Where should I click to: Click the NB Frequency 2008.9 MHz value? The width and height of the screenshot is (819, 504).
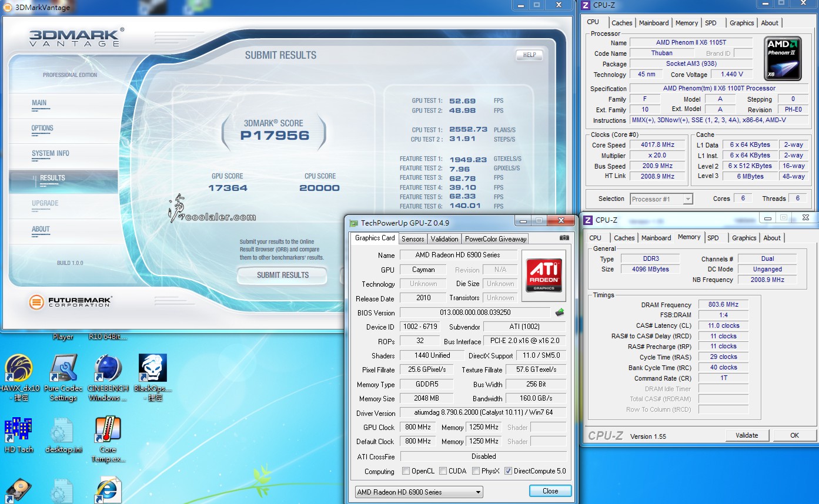point(767,280)
